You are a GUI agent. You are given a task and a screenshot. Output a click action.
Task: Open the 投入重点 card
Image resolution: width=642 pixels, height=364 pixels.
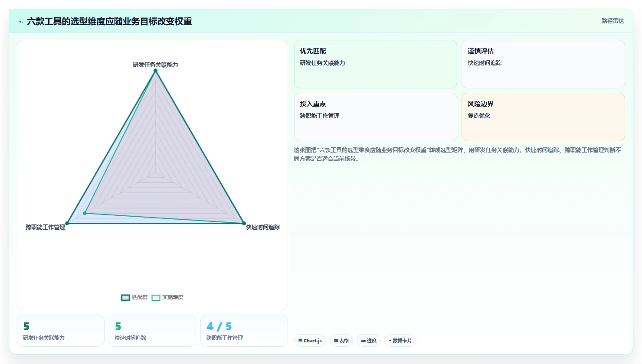(x=376, y=117)
